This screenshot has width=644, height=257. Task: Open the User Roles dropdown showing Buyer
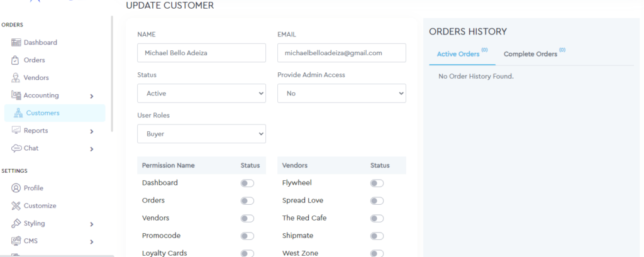click(x=201, y=134)
